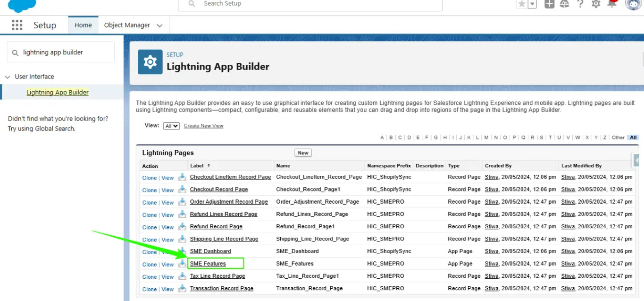
Task: Click the favorites star icon
Action: 521,4
